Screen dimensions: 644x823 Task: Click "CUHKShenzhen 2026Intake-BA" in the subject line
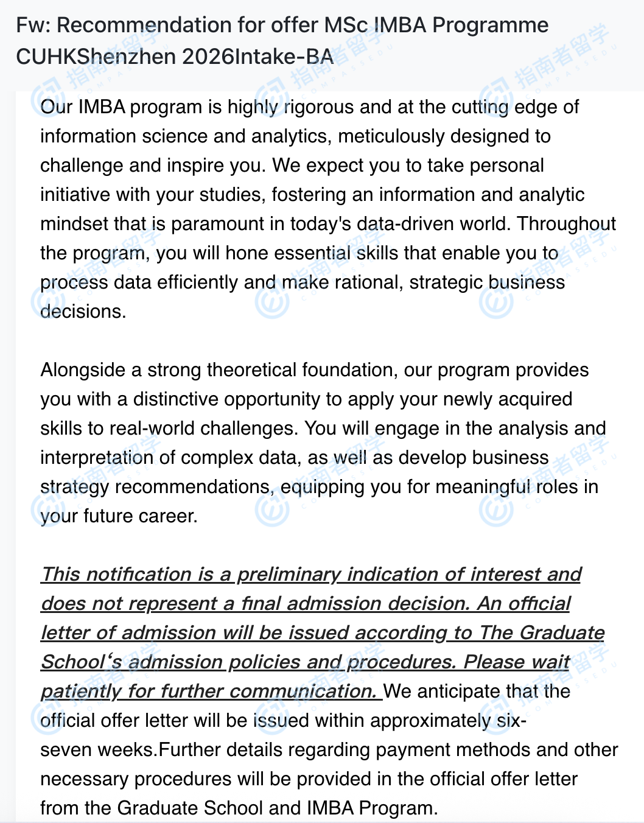point(175,57)
